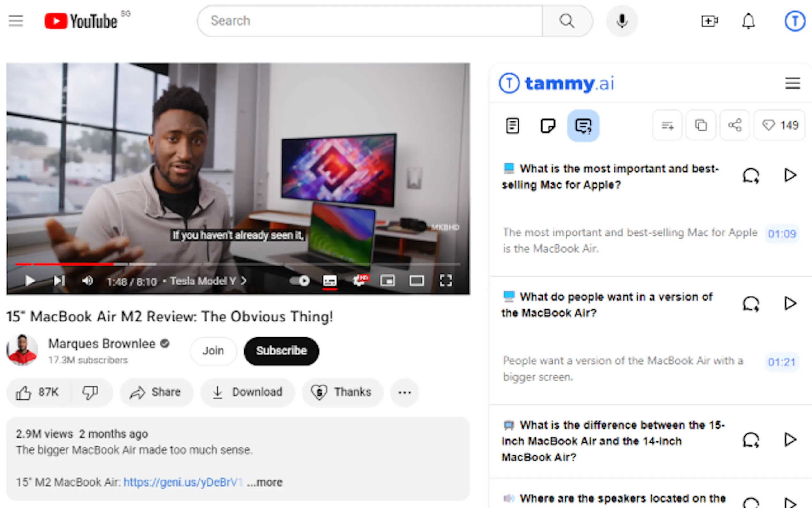Expand the Tesla Model Y chapter chevron
The width and height of the screenshot is (812, 508).
tap(244, 281)
